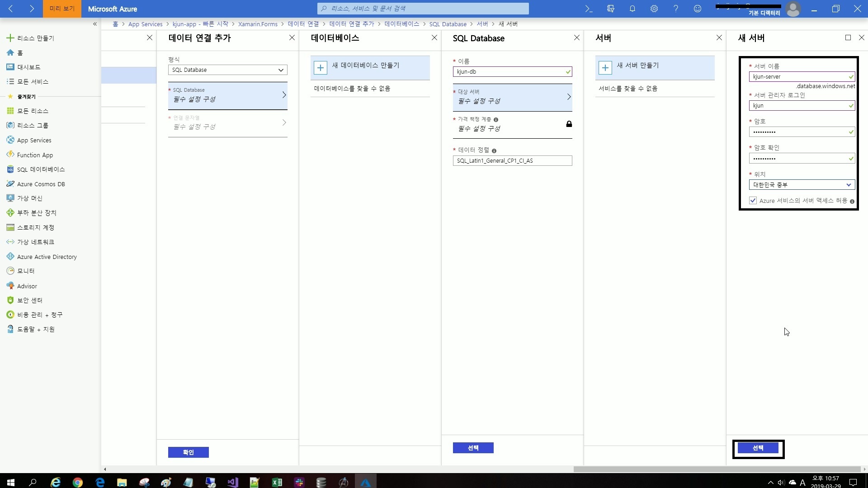This screenshot has width=868, height=488.
Task: Select 모든 서비스 menu item
Action: coord(33,82)
